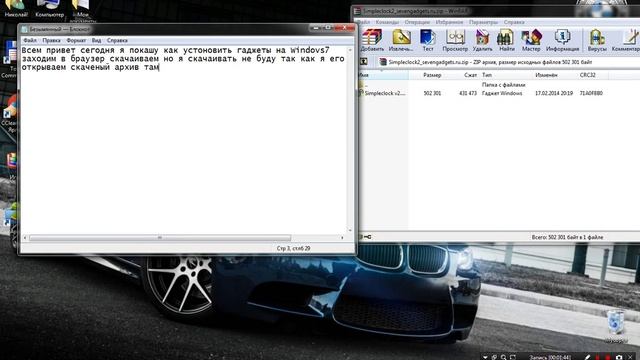Image resolution: width=640 pixels, height=360 pixels.
Task: Click the 'Гаджет Windows' type cell
Action: (x=502, y=93)
